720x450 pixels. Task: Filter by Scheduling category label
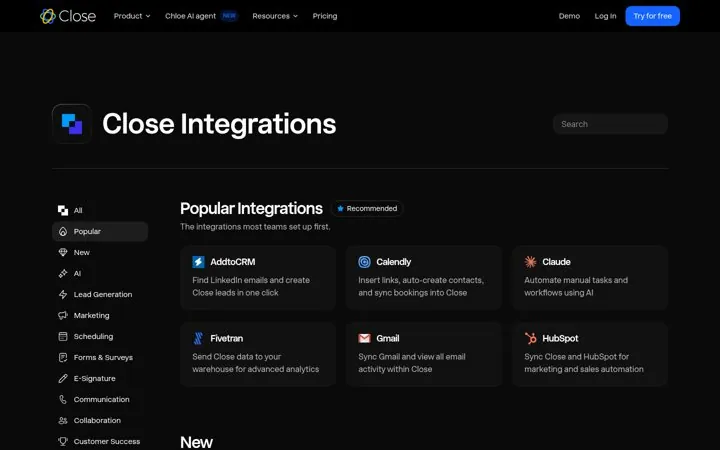[x=93, y=337]
